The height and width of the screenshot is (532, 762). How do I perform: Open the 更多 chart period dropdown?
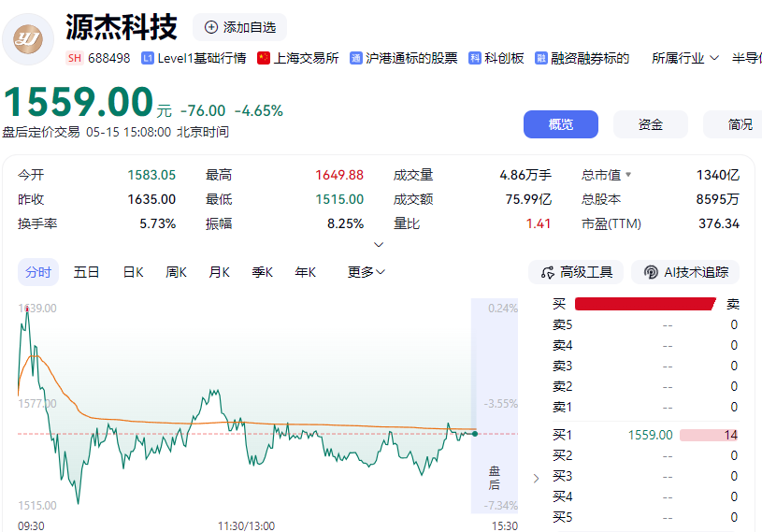coord(367,272)
